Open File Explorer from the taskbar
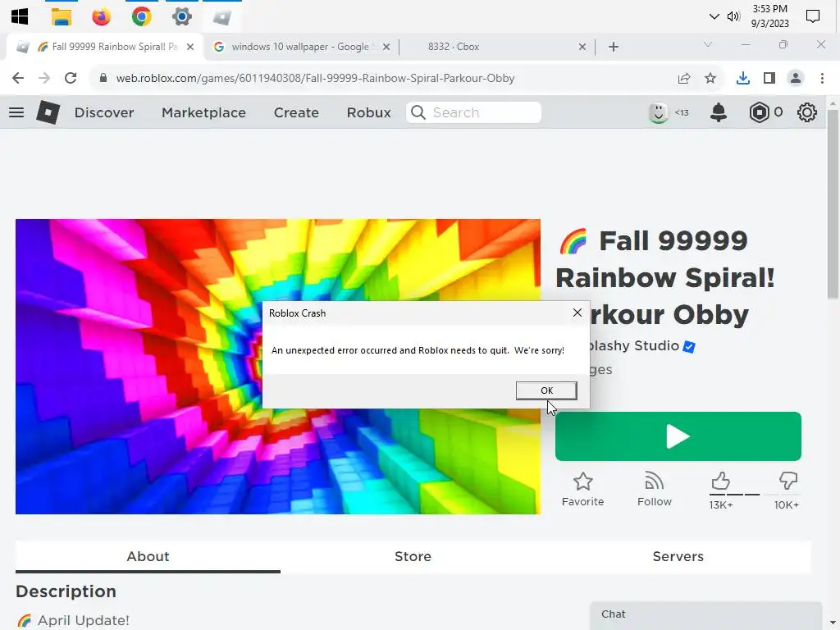Image resolution: width=840 pixels, height=630 pixels. click(x=61, y=16)
